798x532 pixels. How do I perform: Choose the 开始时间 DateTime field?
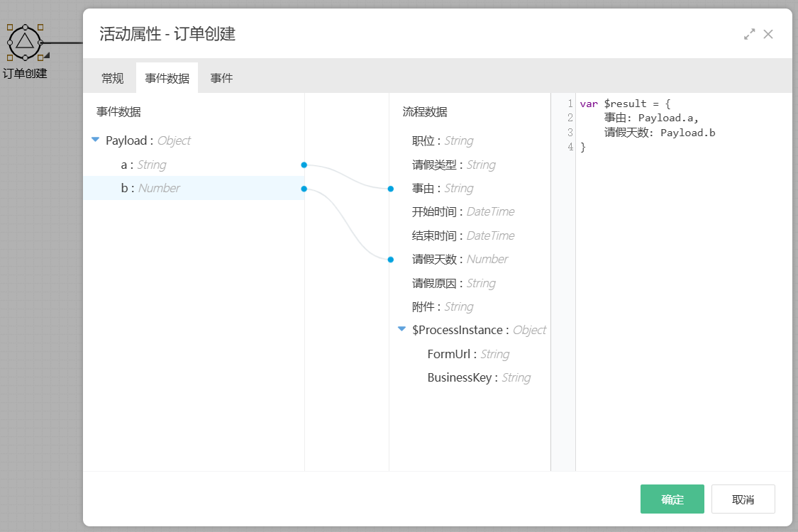click(462, 212)
